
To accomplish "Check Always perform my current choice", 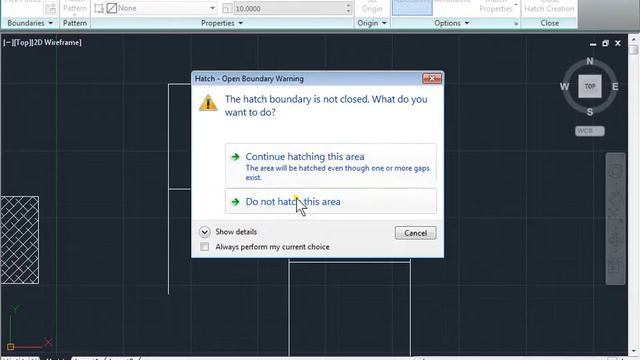I will coord(204,247).
